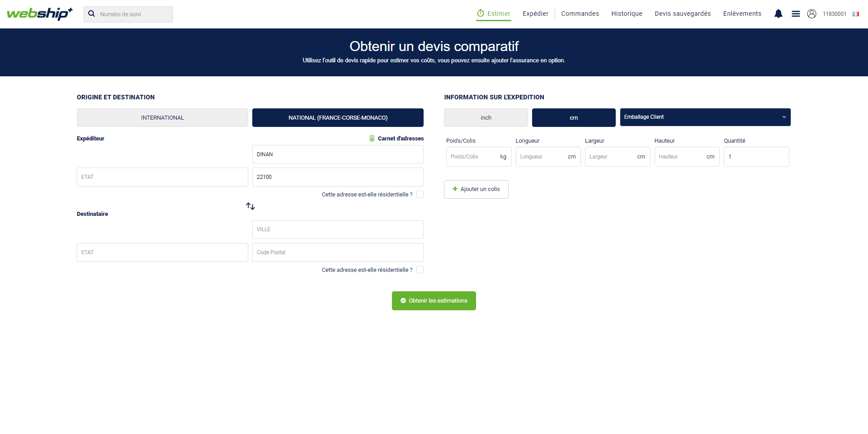This screenshot has width=868, height=434.
Task: Open the hamburger menu icon
Action: pos(796,14)
